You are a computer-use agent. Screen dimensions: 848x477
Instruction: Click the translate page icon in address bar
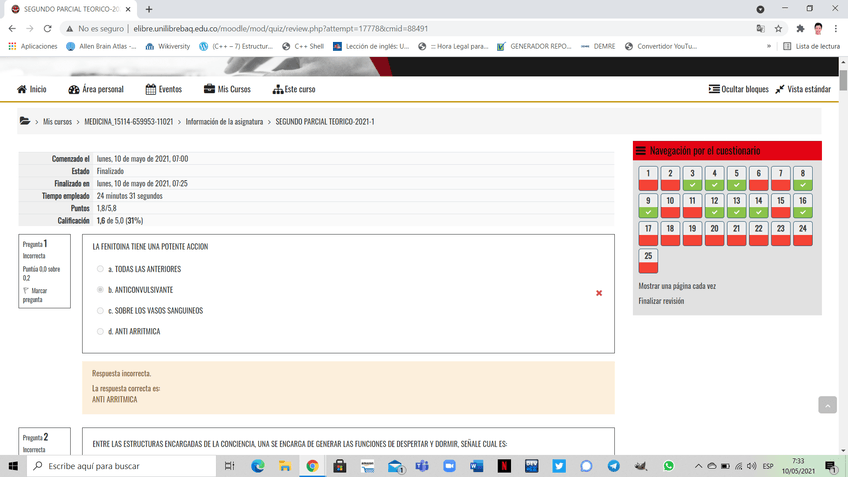point(760,29)
